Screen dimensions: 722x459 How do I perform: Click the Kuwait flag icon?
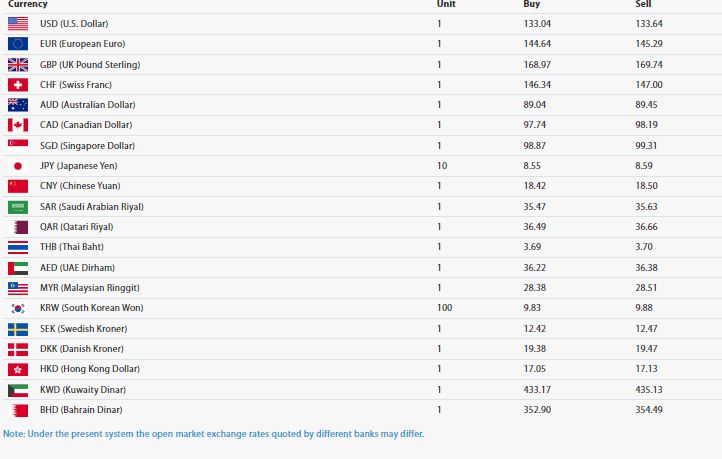pos(18,390)
